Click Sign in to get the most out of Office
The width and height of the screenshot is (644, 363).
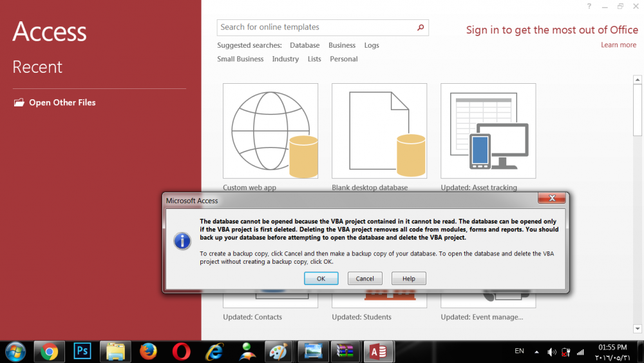click(552, 30)
